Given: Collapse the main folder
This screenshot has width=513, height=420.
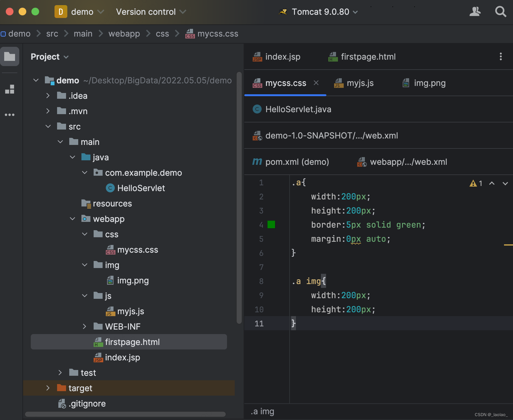Looking at the screenshot, I should tap(60, 142).
